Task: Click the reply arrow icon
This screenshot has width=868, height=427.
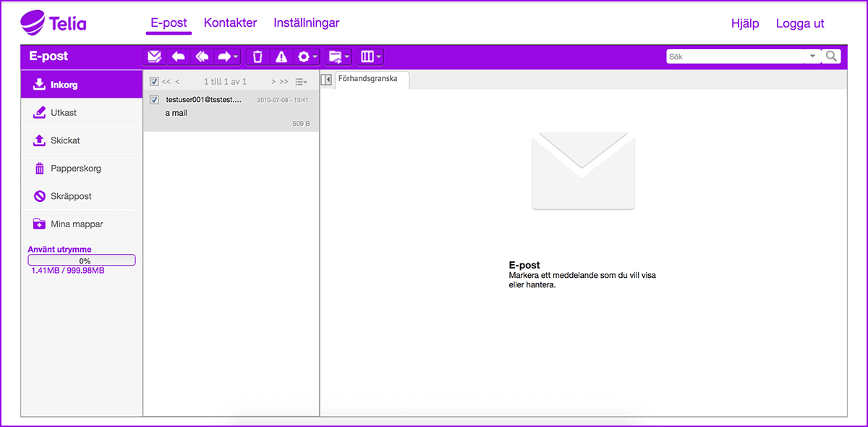Action: 178,56
